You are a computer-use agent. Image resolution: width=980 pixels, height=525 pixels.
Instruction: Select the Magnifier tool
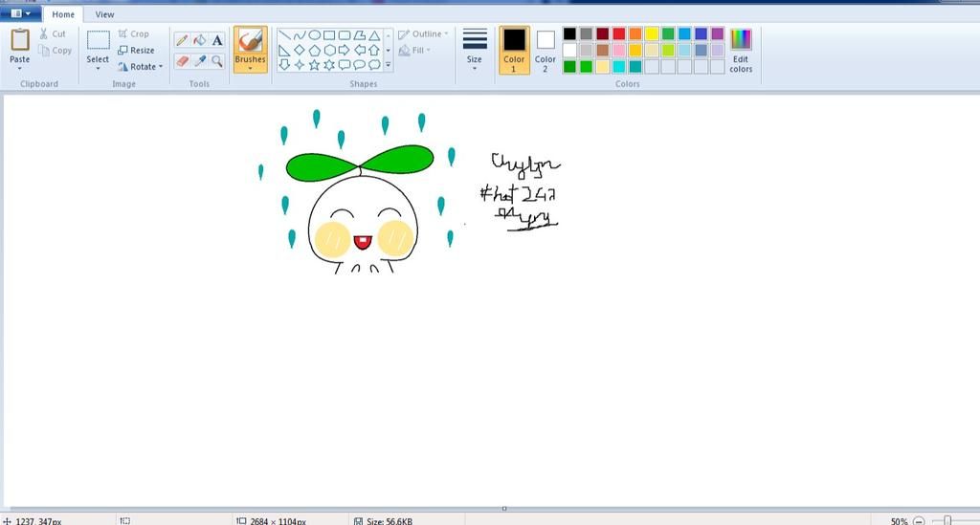pos(217,60)
